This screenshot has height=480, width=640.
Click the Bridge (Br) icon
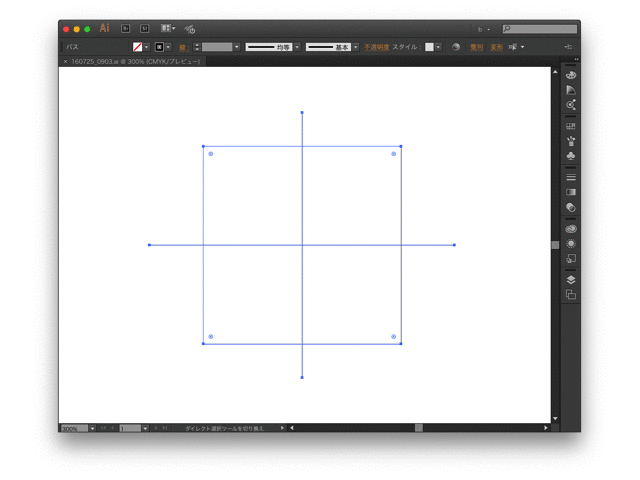126,29
